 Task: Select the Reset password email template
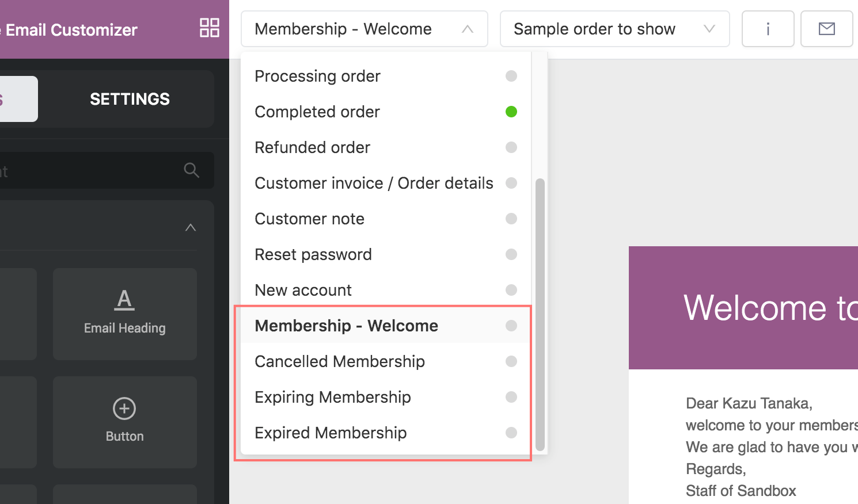tap(385, 254)
